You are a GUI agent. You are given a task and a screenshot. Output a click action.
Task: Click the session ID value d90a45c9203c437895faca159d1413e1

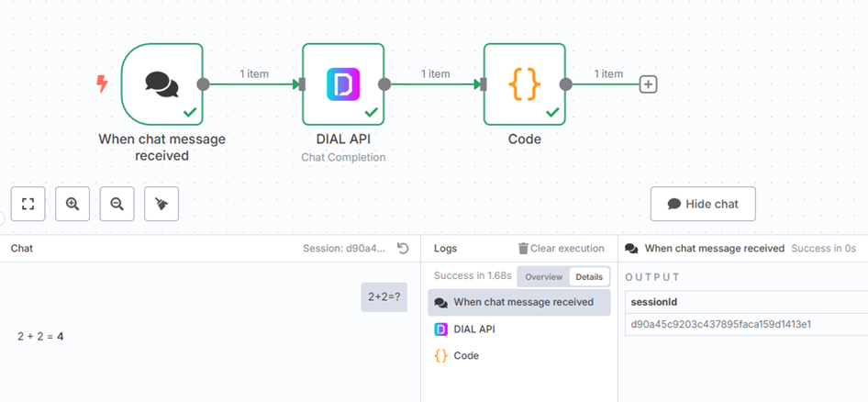coord(721,324)
